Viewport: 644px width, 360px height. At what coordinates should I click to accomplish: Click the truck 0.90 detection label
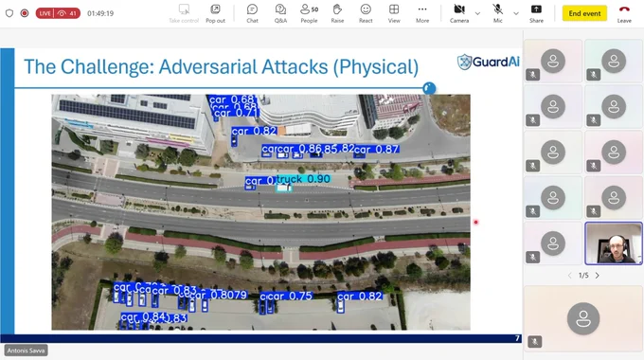tap(303, 179)
